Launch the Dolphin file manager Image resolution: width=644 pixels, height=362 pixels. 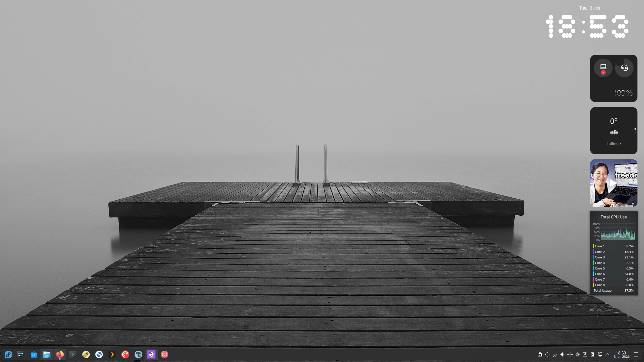47,354
